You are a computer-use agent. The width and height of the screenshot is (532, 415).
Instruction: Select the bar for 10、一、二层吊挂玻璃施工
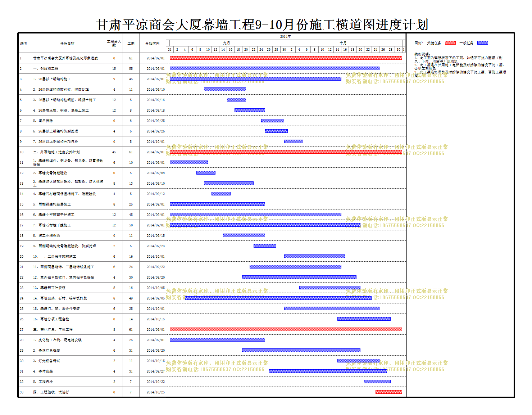pyautogui.click(x=314, y=256)
